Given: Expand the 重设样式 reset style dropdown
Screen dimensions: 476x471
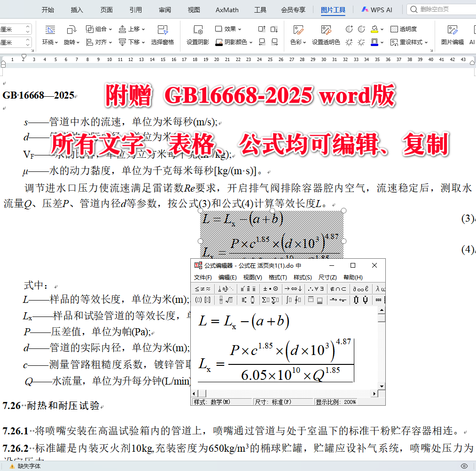Looking at the screenshot, I should pyautogui.click(x=426, y=42).
